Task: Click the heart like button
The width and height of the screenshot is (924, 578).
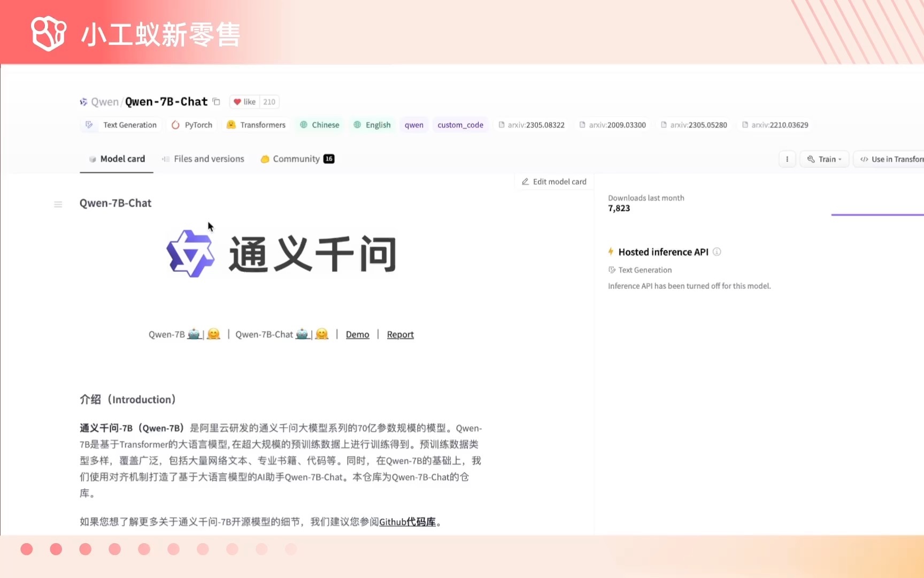Action: coord(244,102)
